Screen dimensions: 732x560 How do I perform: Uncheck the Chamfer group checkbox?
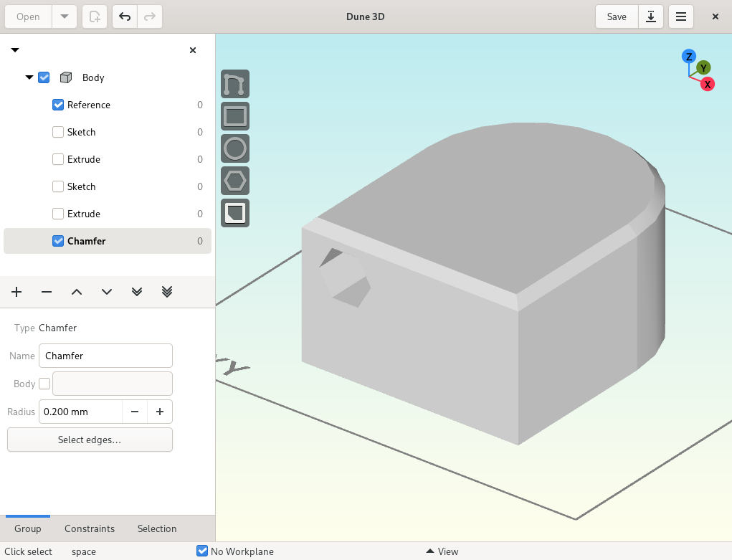pyautogui.click(x=58, y=241)
